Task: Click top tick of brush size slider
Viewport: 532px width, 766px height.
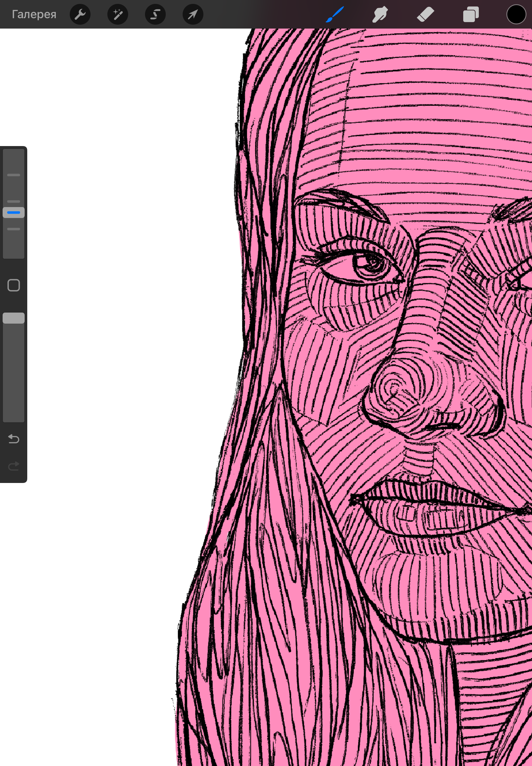Action: 14,175
